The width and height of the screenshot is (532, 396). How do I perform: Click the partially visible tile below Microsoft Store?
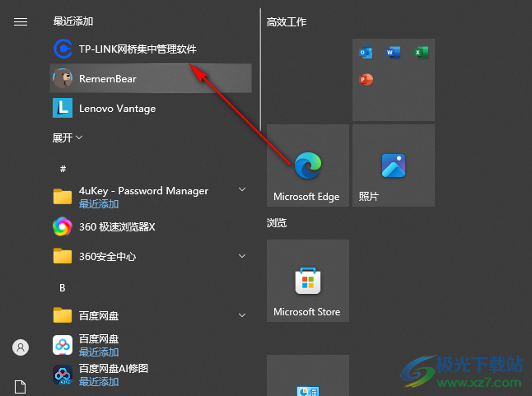308,375
